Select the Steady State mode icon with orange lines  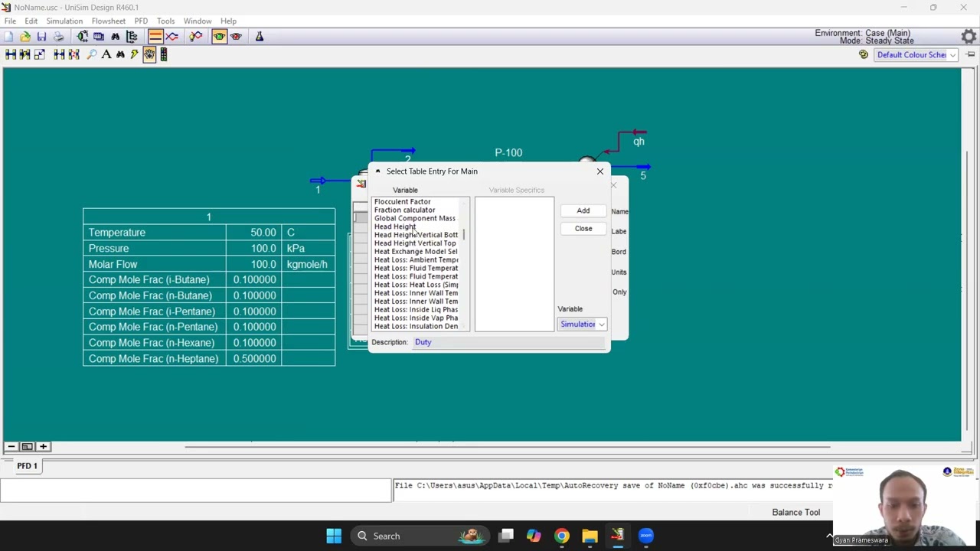pos(155,37)
